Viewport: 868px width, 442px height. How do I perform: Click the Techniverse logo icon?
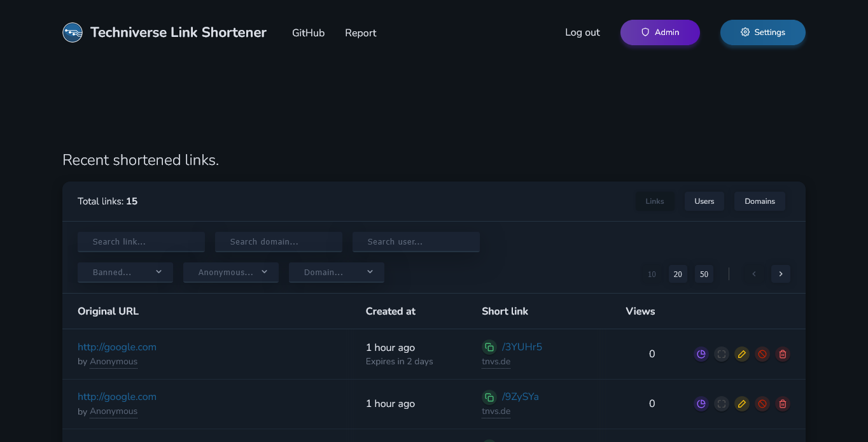pos(73,32)
